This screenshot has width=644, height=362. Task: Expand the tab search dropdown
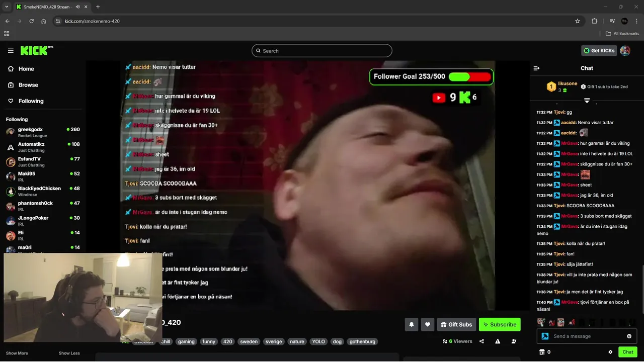click(x=7, y=7)
